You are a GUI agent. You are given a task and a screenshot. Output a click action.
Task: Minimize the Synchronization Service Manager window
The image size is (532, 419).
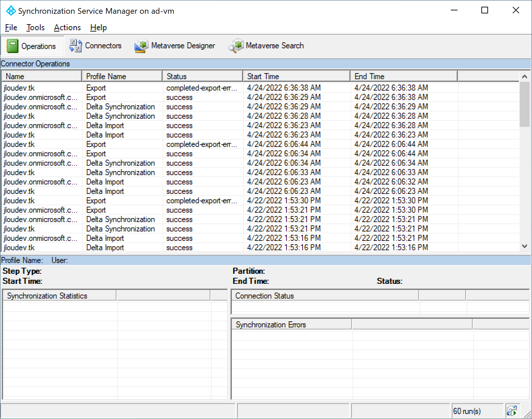point(454,10)
